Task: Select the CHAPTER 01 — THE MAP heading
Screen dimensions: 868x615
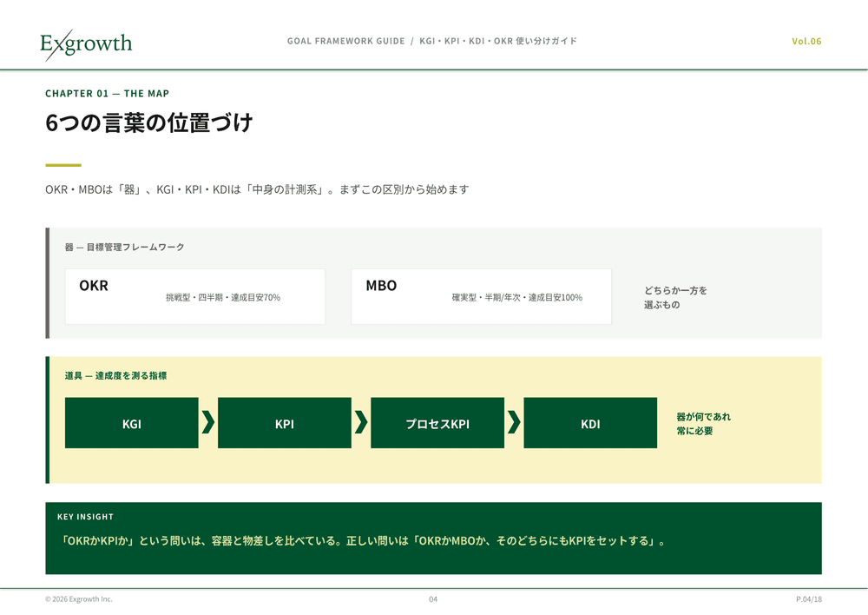Action: point(108,94)
